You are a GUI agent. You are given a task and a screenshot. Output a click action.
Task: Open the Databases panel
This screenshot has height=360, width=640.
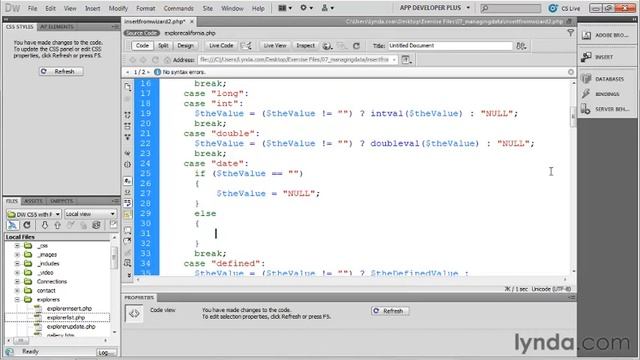[x=608, y=79]
